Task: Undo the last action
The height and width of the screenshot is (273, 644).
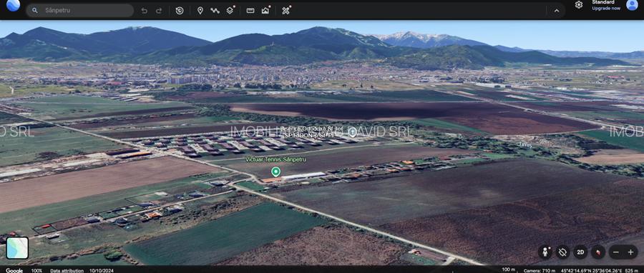Action: [x=144, y=11]
